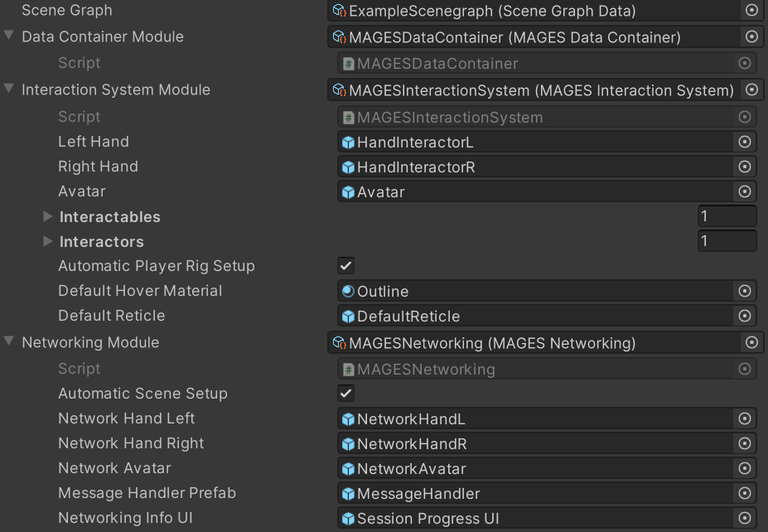This screenshot has height=532, width=768.
Task: Open object picker for Interaction System Module
Action: tap(751, 89)
